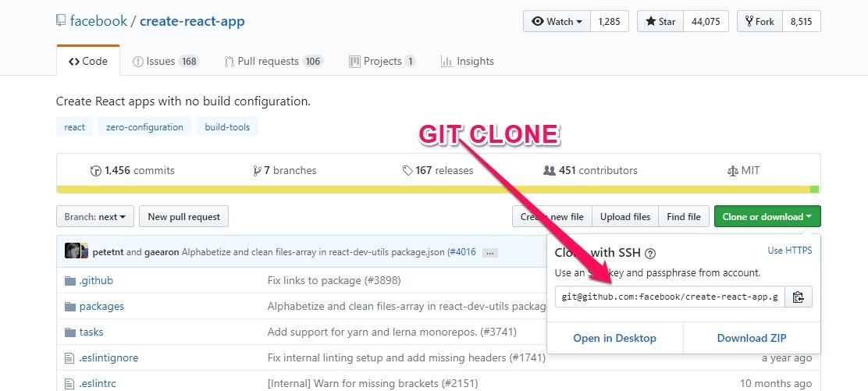The image size is (868, 391).
Task: Click the .github folder icon
Action: 69,281
